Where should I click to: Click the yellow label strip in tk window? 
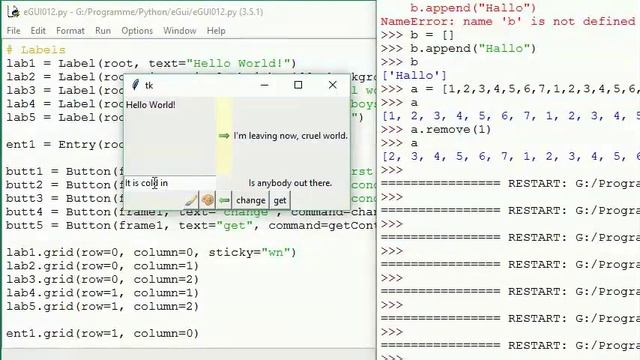(224, 136)
